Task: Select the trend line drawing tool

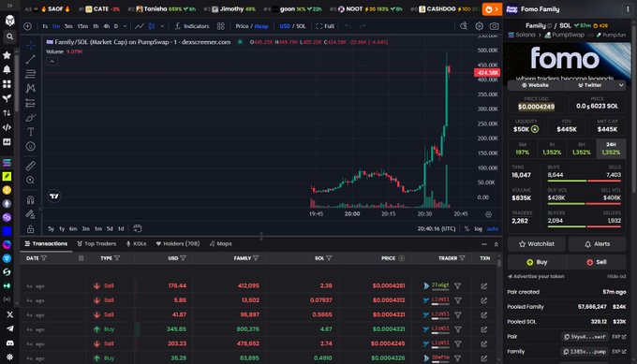Action: (x=31, y=60)
